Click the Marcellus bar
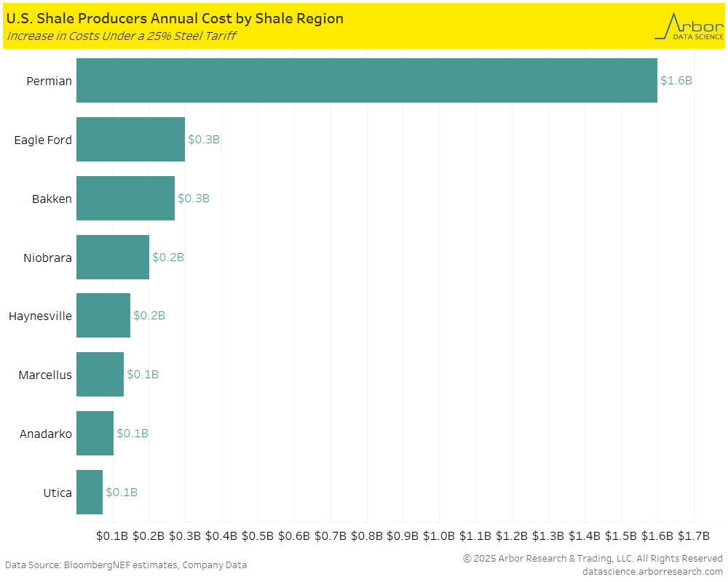Image resolution: width=728 pixels, height=582 pixels. tap(100, 375)
